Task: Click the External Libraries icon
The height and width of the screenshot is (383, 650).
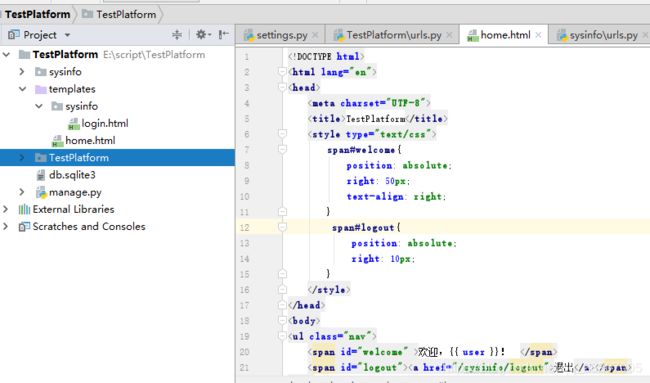Action: click(24, 209)
